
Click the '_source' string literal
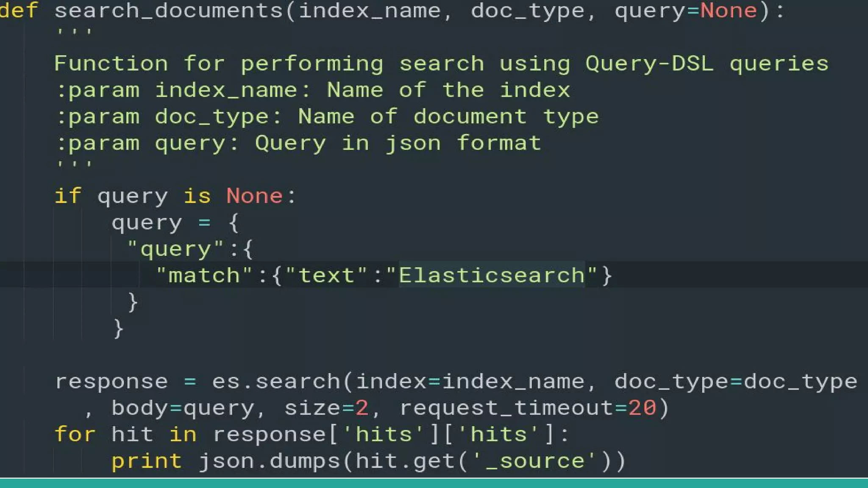(535, 461)
